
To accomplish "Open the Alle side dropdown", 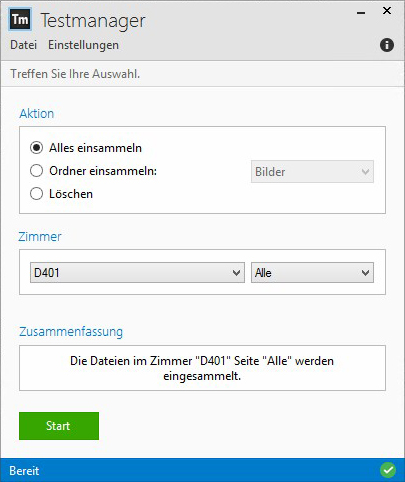I will click(x=312, y=273).
